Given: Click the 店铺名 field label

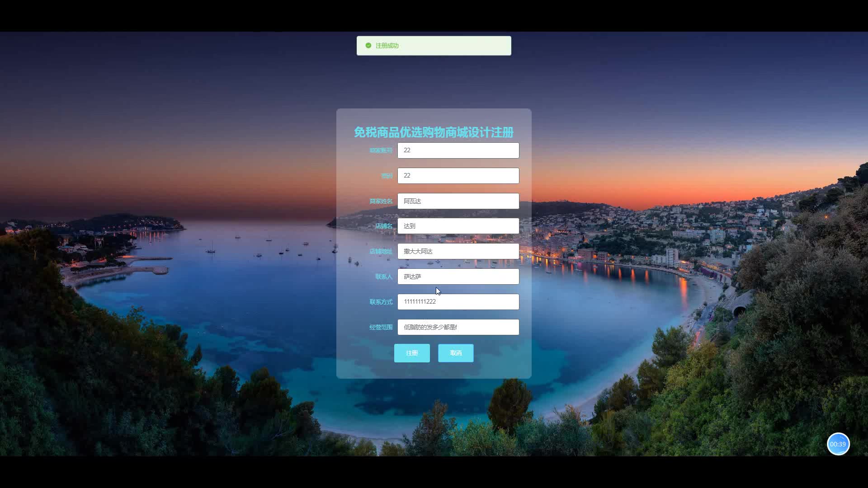Looking at the screenshot, I should pos(384,226).
